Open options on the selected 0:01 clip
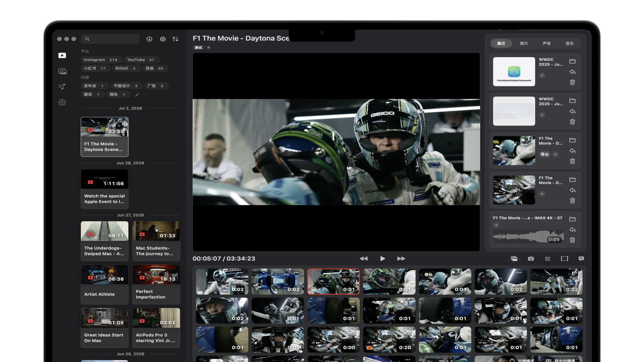 pyautogui.click(x=352, y=273)
